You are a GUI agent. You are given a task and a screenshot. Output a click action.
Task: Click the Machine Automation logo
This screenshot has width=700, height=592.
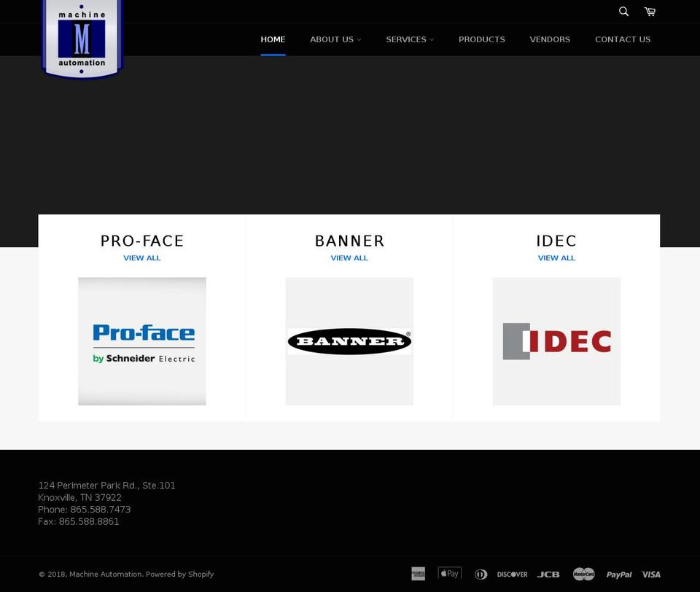[x=82, y=39]
